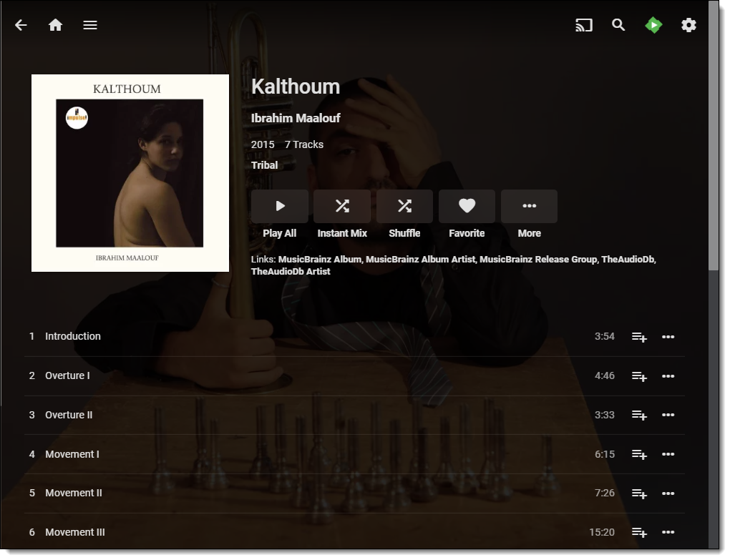
Task: Open the cast to device icon
Action: pyautogui.click(x=584, y=25)
